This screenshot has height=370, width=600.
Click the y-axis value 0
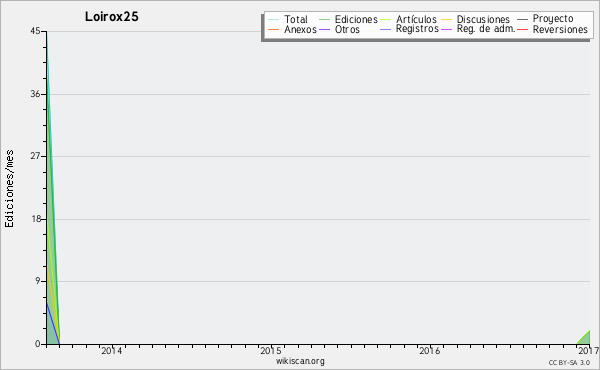(x=38, y=344)
